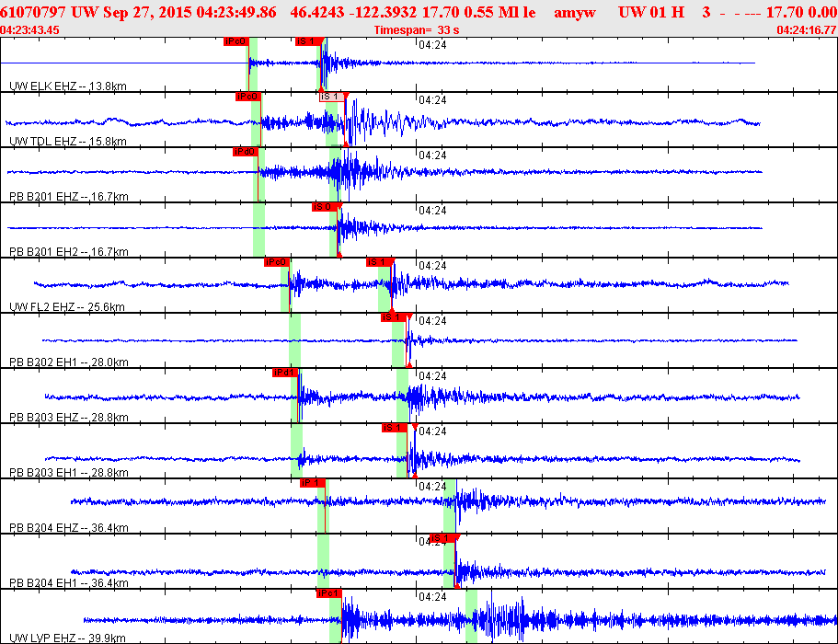838x644 pixels.
Task: Click the 04:24 time tick on UW TDL EHZ trace
Action: pyautogui.click(x=432, y=100)
